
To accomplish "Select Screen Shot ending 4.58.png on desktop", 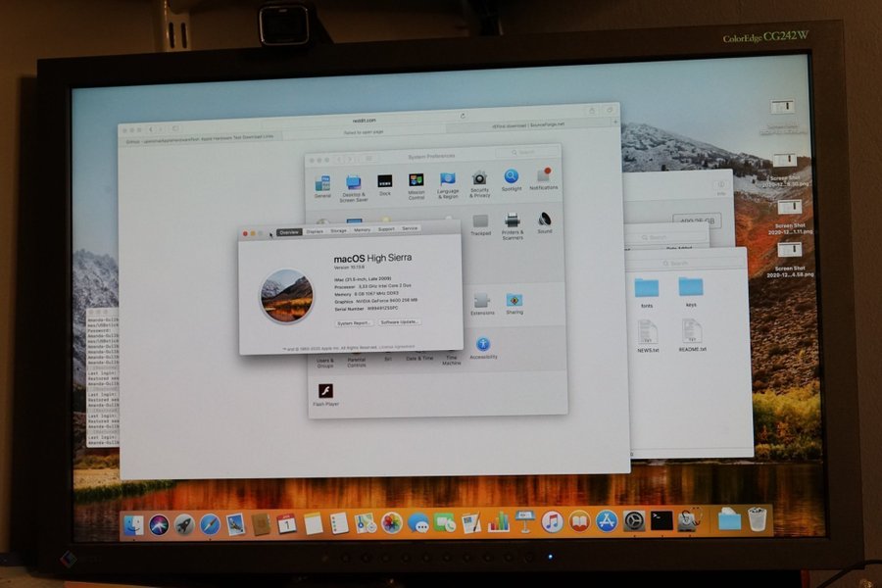I will 790,260.
